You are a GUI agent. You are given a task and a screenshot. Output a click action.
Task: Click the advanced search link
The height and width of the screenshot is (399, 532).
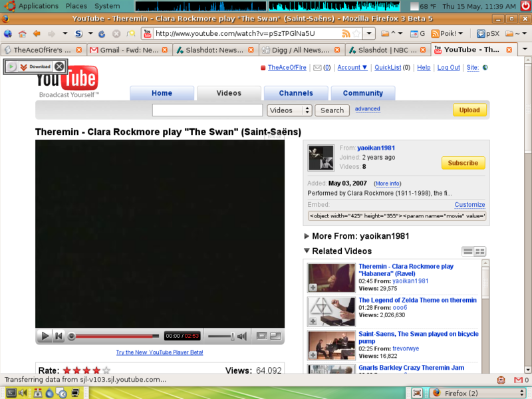(368, 109)
